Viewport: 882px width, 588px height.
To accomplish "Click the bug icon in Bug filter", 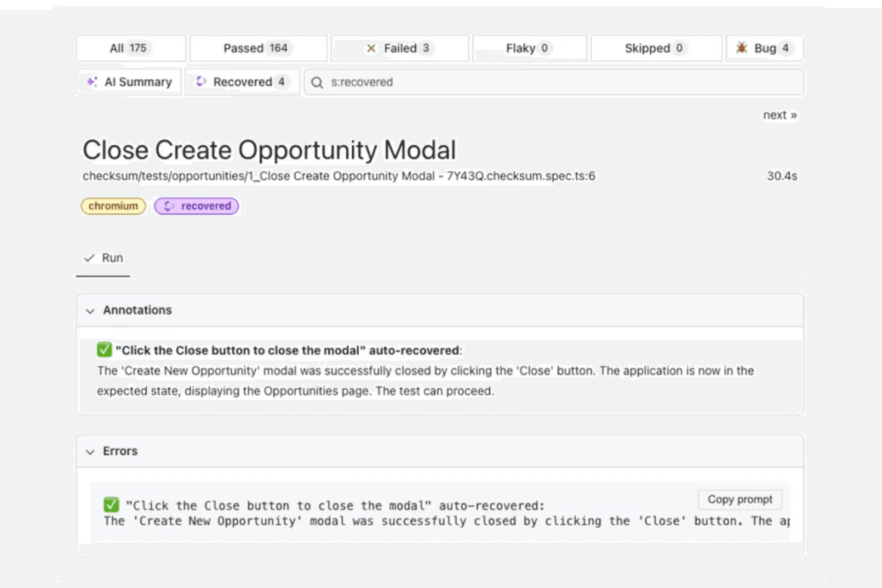I will coord(741,48).
